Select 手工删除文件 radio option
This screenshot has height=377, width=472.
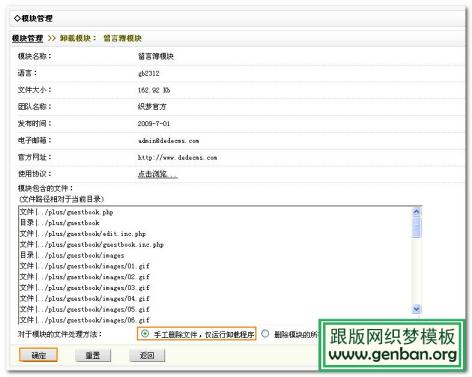point(145,334)
